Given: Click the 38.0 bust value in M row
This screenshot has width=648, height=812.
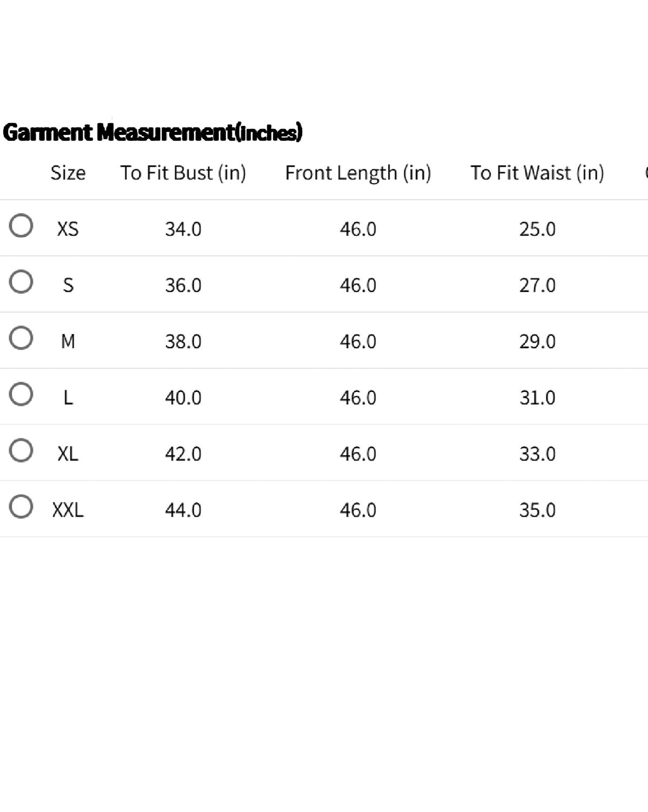Looking at the screenshot, I should (x=183, y=341).
